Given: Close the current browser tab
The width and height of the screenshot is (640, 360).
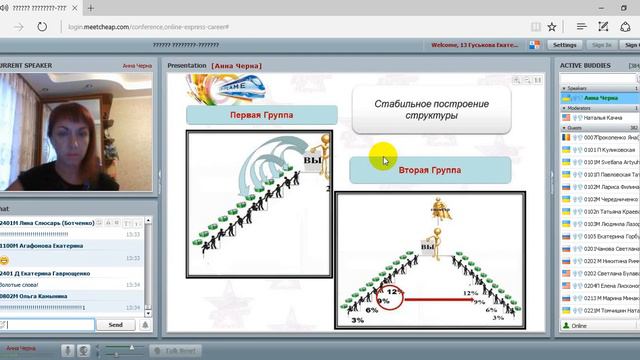Looking at the screenshot, I should pos(75,8).
